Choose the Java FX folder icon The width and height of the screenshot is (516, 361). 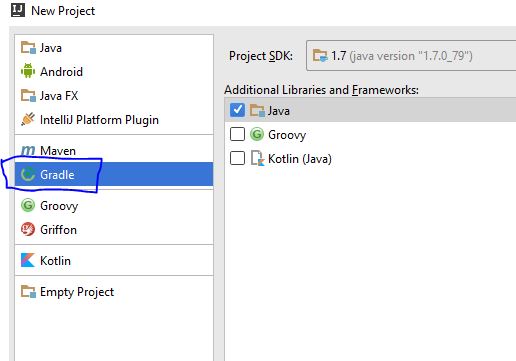pos(28,96)
